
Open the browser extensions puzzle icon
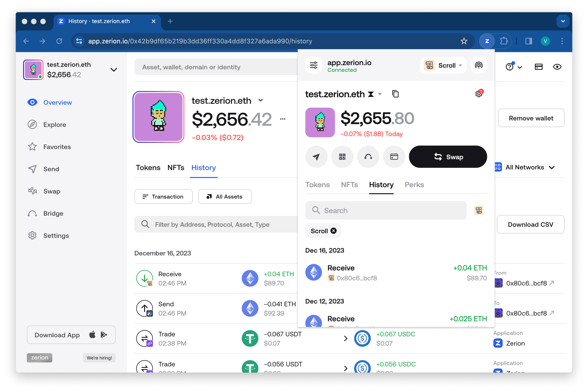pos(504,41)
